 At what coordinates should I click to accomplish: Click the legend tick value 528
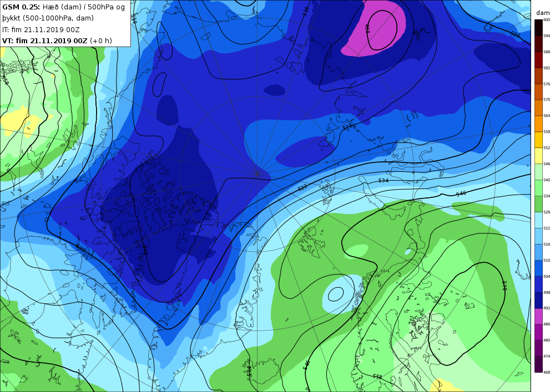[x=547, y=212]
